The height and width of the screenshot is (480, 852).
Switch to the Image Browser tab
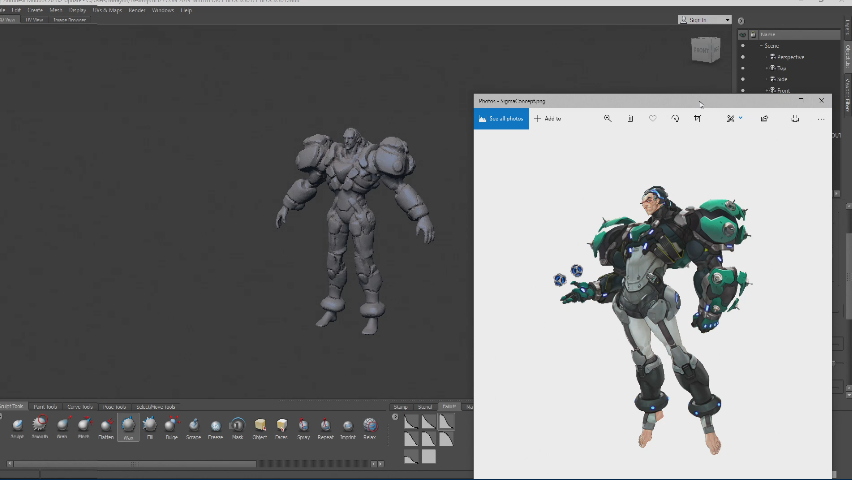click(x=70, y=20)
